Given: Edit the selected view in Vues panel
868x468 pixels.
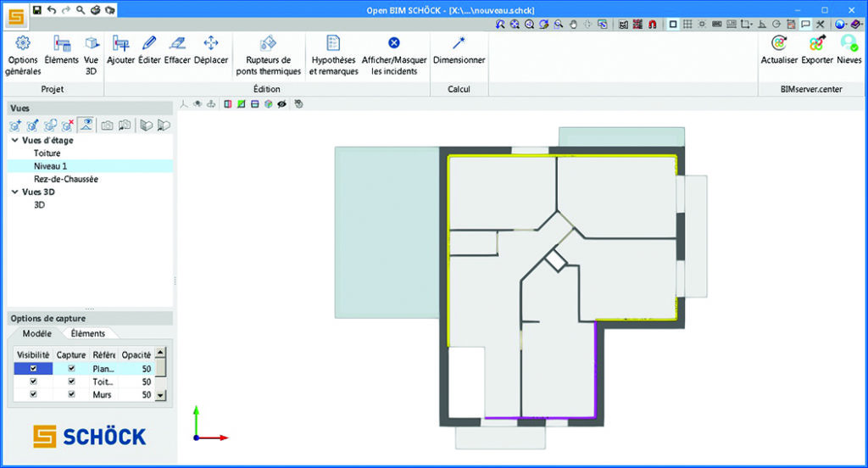Looking at the screenshot, I should (x=33, y=125).
